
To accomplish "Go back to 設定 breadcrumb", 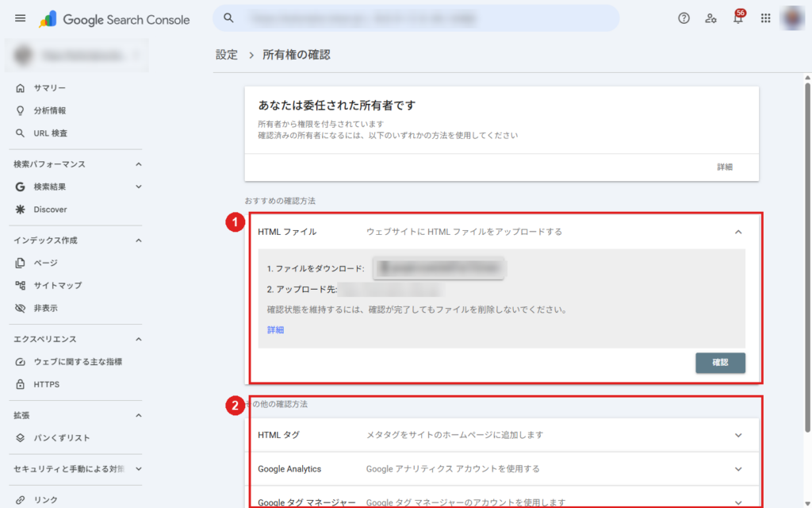I will click(x=227, y=55).
